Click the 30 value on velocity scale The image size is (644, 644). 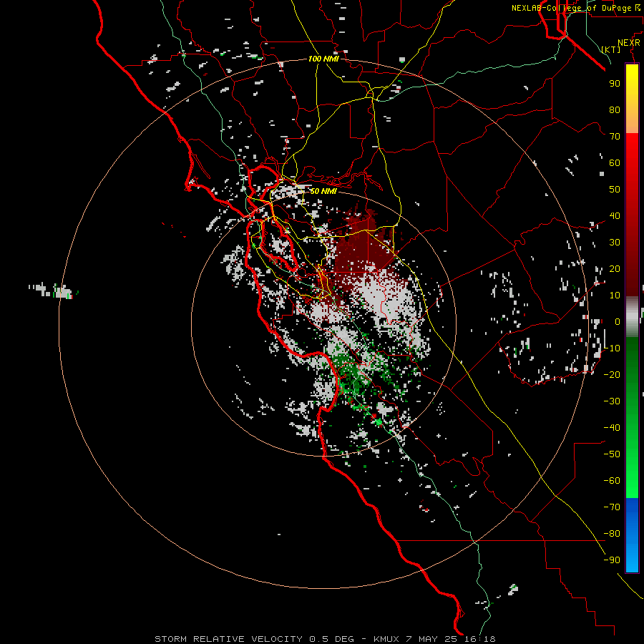pos(615,243)
